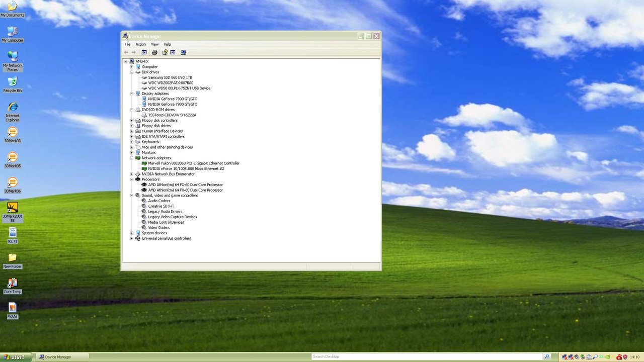Expand the Universal Serial Bus controllers category
The image size is (644, 362).
(x=132, y=238)
